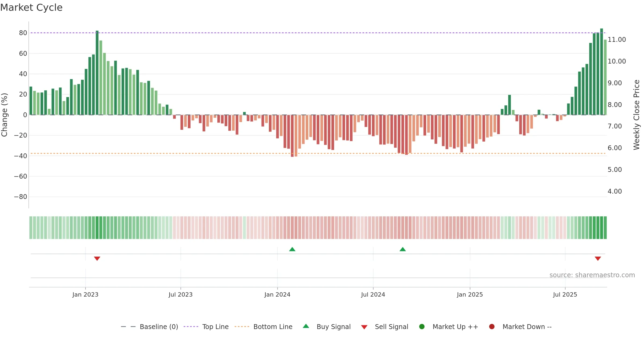Select the buy signal triangle after Jul 2024
The image size is (644, 362).
(x=402, y=249)
